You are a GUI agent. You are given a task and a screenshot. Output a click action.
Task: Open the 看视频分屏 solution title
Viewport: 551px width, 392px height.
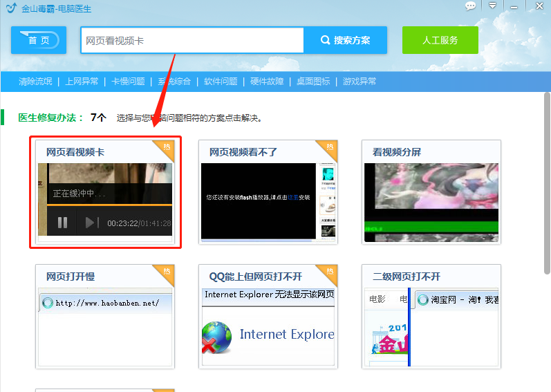[x=397, y=152]
